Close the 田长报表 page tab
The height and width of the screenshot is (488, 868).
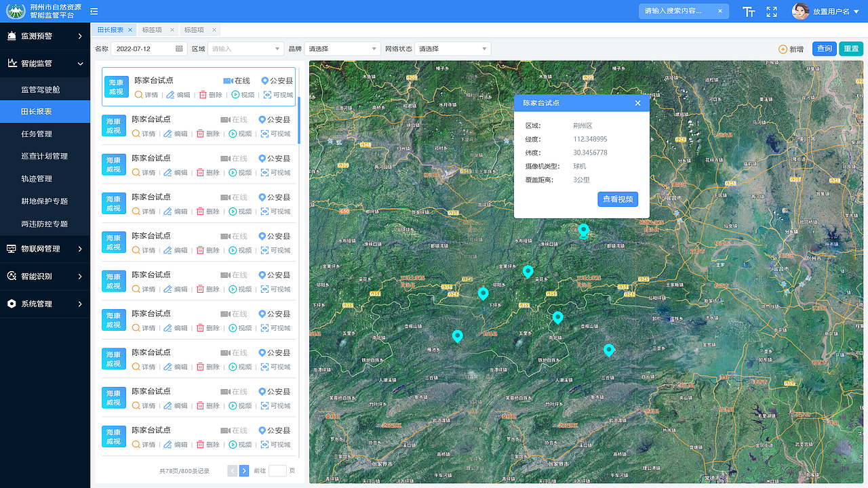click(130, 30)
